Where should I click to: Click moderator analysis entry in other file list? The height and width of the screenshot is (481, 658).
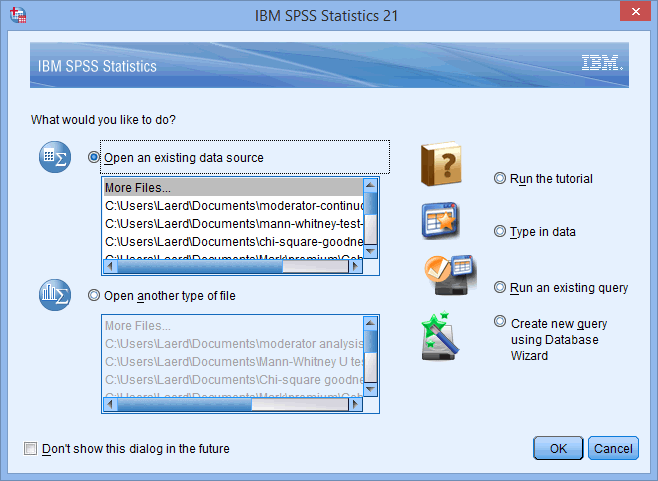coord(233,344)
